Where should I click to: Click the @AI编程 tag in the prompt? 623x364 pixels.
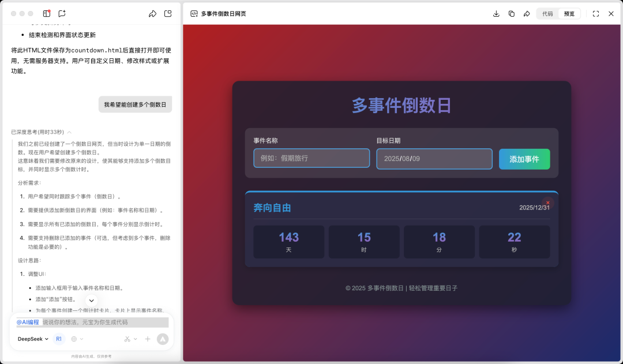point(28,322)
